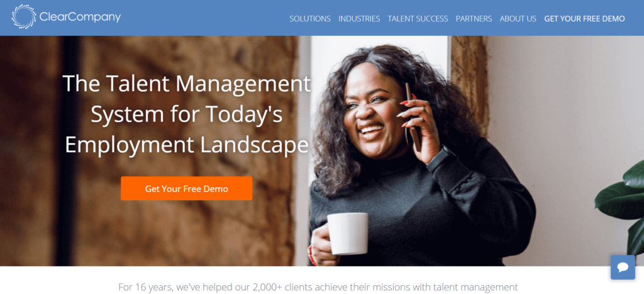The width and height of the screenshot is (644, 294).
Task: Click the smartphone held to her ear
Action: [413, 117]
